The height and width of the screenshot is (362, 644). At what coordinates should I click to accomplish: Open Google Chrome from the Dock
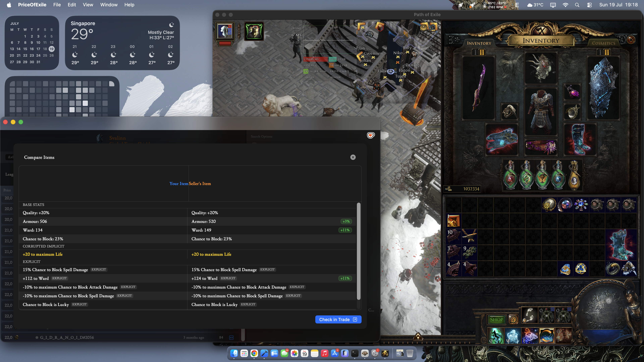tap(254, 353)
